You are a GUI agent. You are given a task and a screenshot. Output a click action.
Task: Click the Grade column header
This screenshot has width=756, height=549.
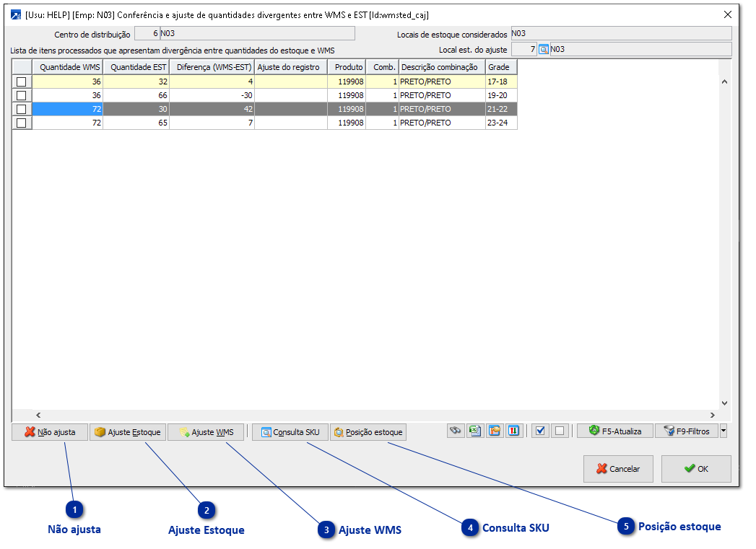[501, 67]
